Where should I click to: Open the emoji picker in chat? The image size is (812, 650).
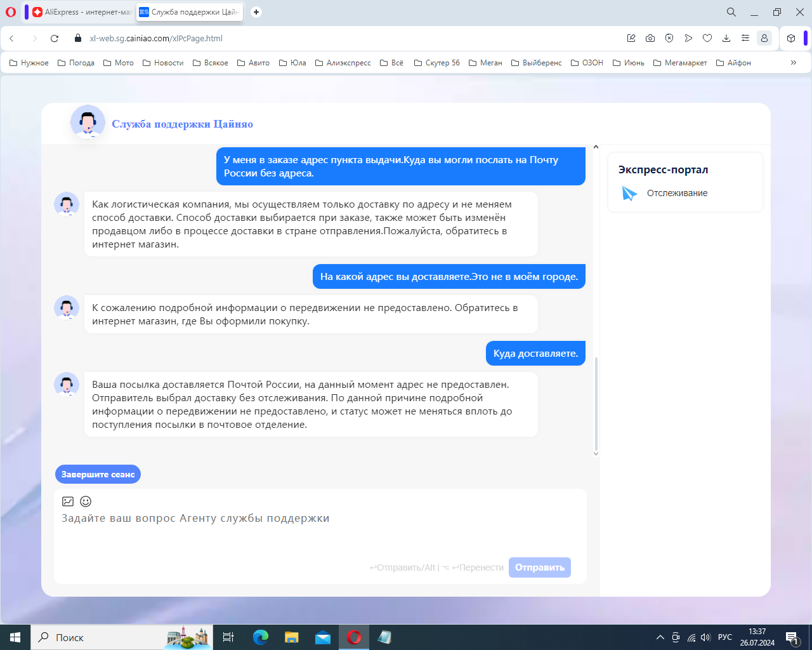pyautogui.click(x=86, y=501)
